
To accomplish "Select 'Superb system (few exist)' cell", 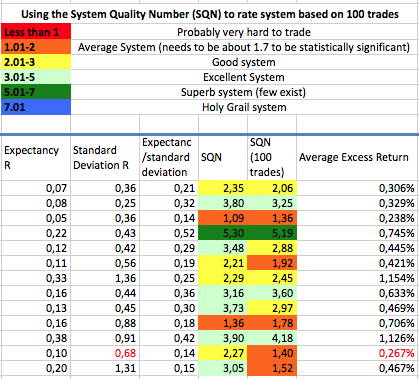I will 244,92.
